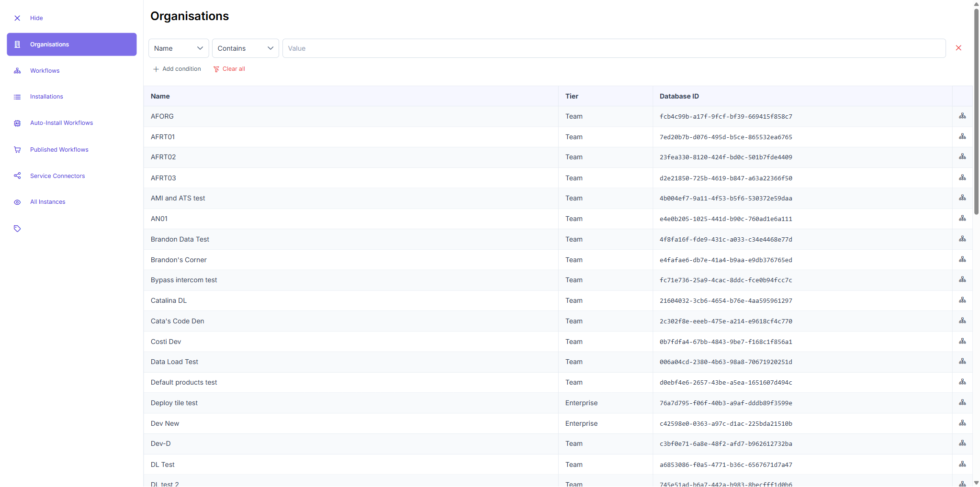Open workflows icon for AFORG row
This screenshot has width=980, height=487.
pos(962,116)
